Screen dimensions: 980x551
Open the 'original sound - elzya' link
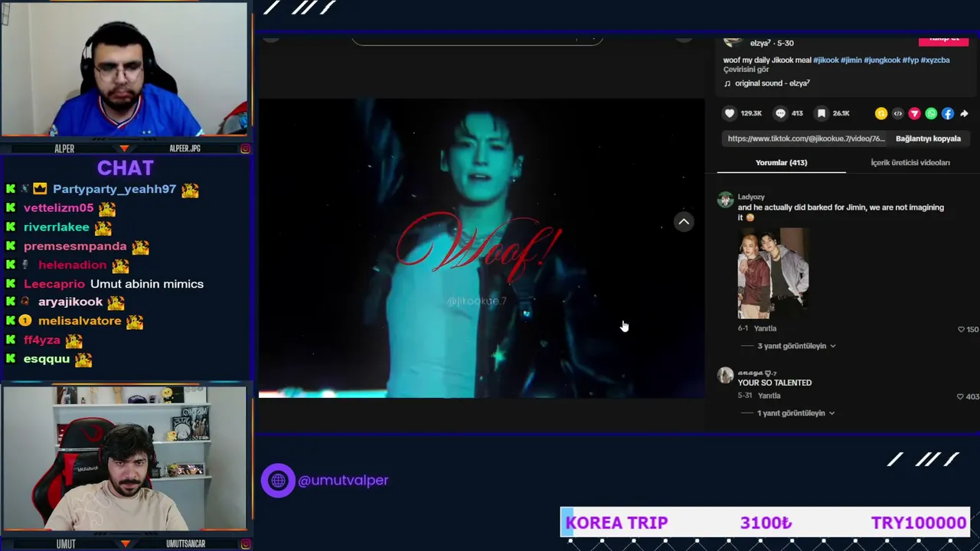pyautogui.click(x=773, y=83)
